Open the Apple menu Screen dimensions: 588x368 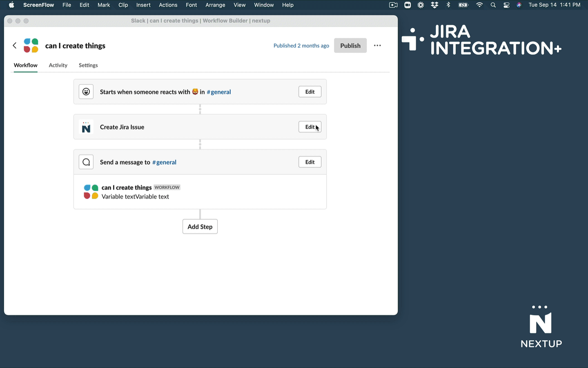coord(11,5)
